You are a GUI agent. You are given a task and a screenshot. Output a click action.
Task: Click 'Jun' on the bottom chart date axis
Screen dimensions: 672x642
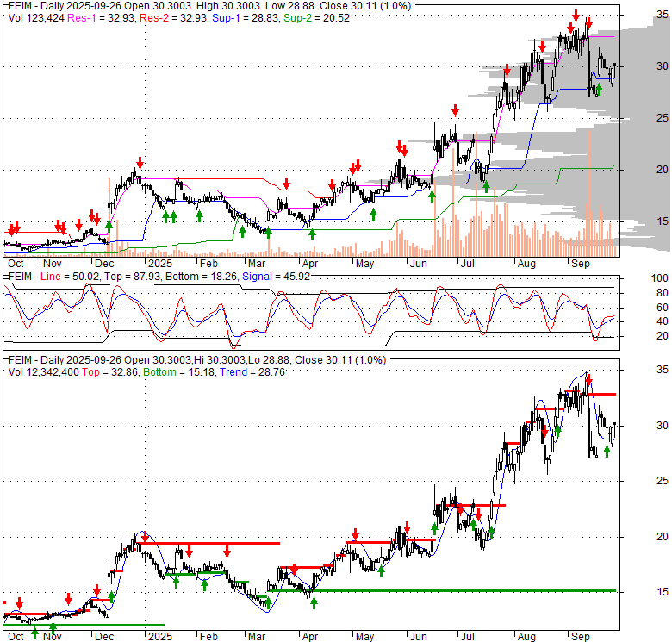(x=419, y=637)
